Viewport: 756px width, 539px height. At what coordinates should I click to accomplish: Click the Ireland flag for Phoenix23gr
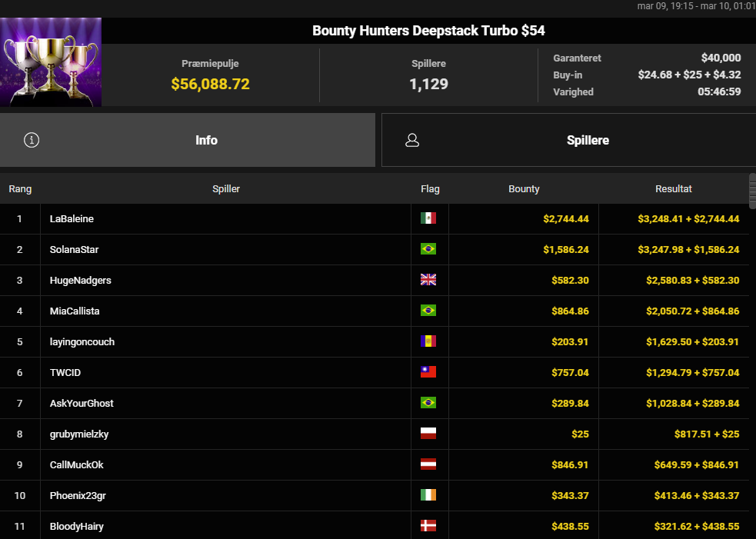[428, 495]
